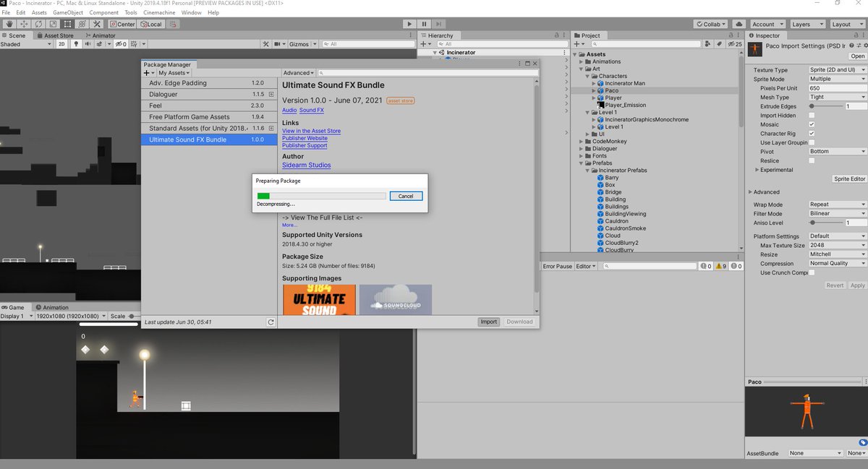Image resolution: width=868 pixels, height=469 pixels.
Task: Open the My Assets dropdown in Package Manager
Action: click(174, 73)
